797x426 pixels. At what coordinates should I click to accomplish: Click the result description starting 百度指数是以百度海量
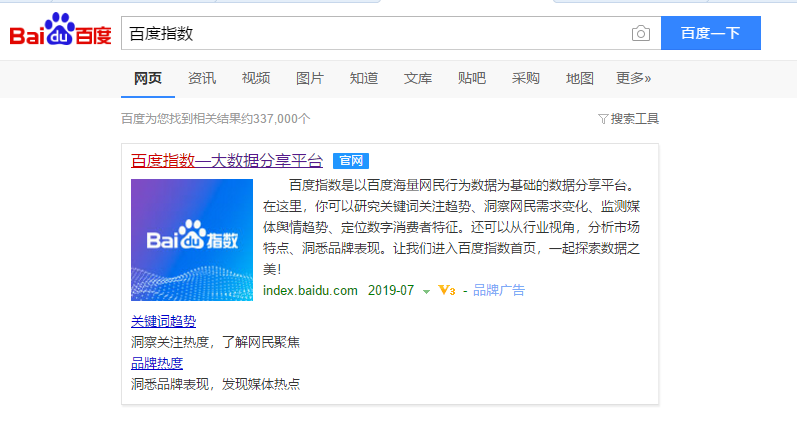[x=451, y=227]
